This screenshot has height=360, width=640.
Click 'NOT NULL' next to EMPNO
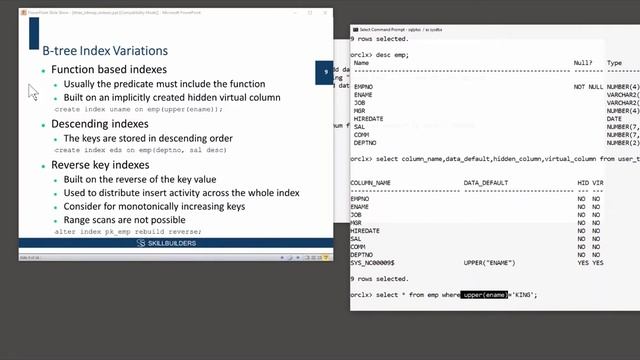pyautogui.click(x=588, y=87)
